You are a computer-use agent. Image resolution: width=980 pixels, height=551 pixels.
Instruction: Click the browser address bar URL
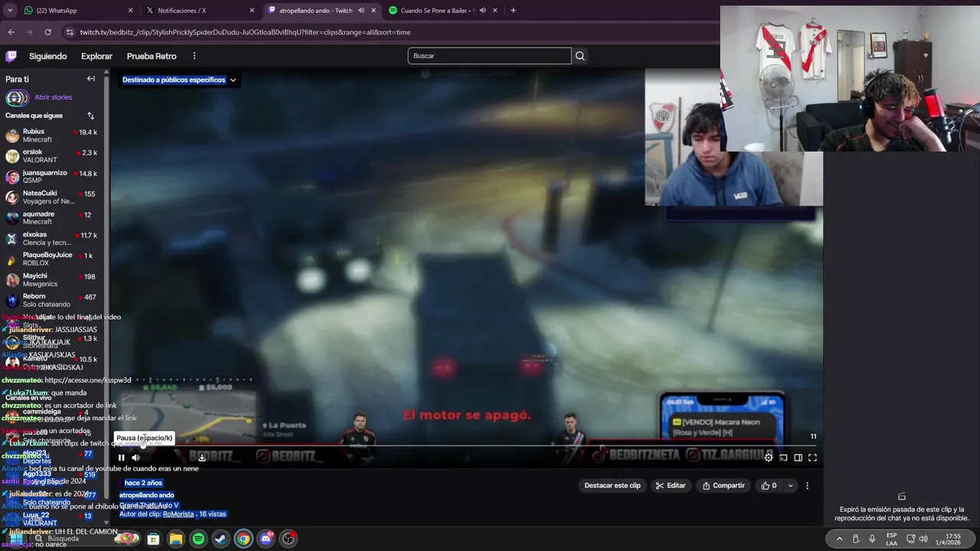[245, 32]
